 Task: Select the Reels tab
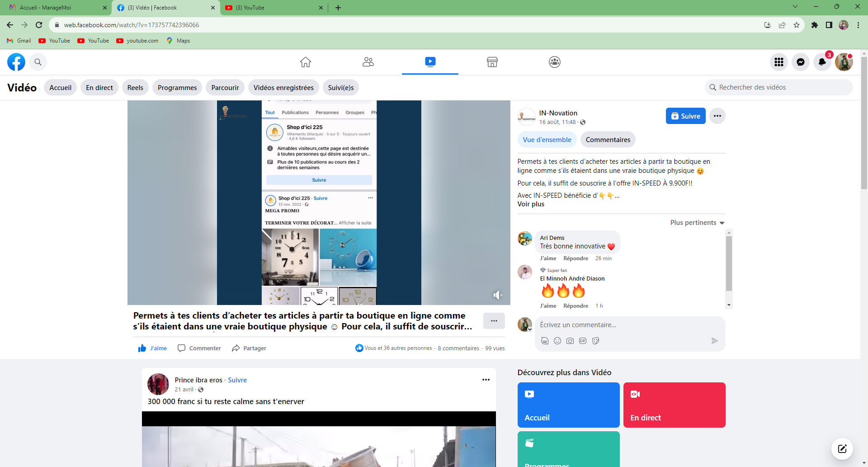pos(135,88)
